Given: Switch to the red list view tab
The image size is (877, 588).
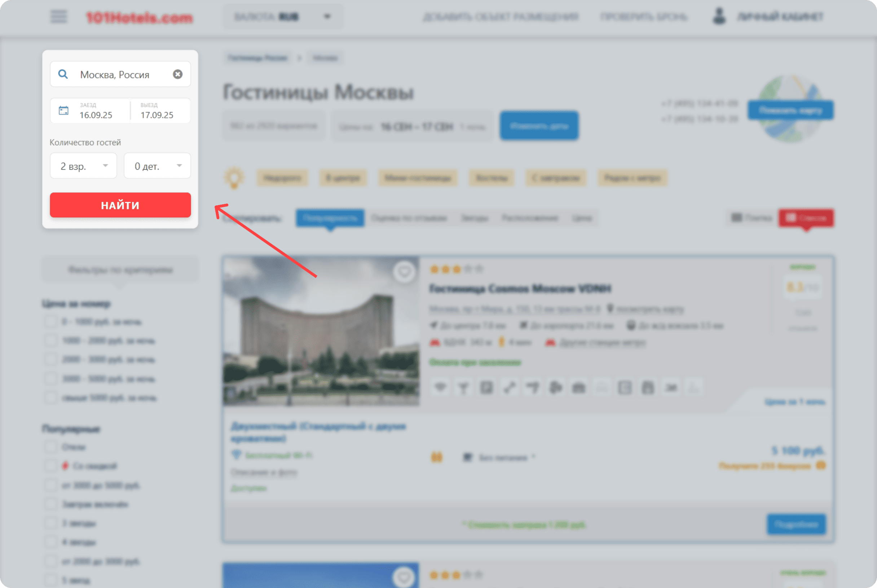Looking at the screenshot, I should [x=806, y=218].
